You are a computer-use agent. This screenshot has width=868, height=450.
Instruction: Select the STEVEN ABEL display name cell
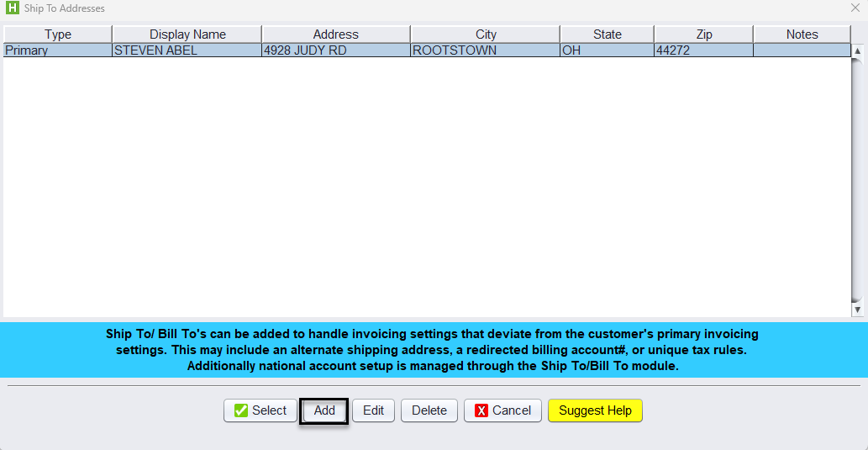click(187, 50)
